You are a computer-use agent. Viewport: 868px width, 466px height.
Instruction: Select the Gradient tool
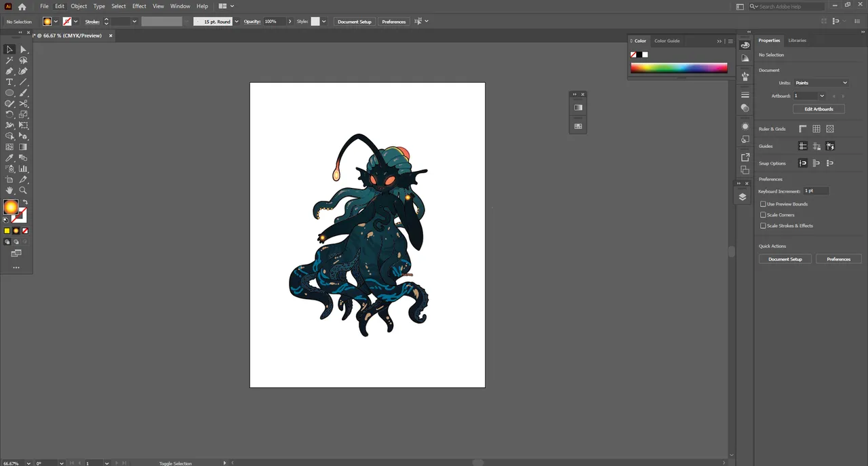pos(23,147)
